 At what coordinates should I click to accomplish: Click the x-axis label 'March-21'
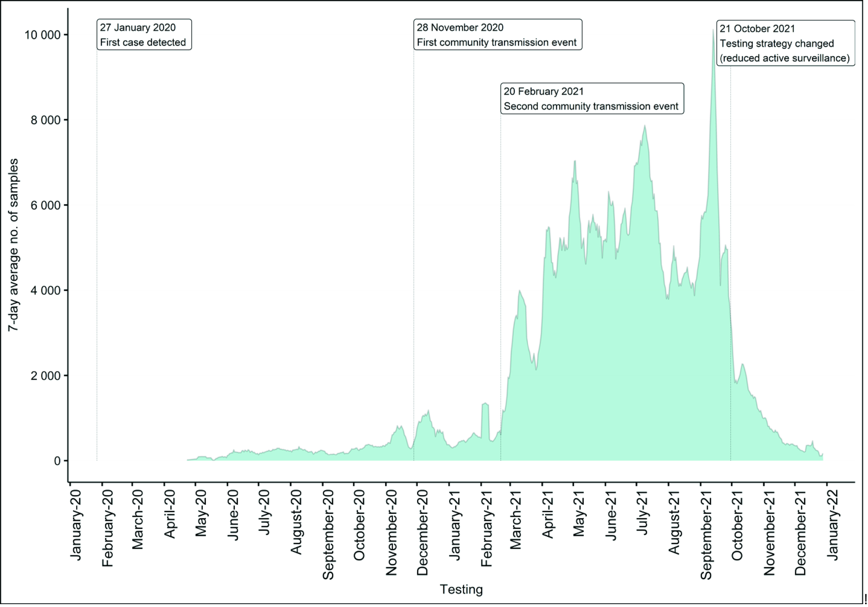coord(516,519)
